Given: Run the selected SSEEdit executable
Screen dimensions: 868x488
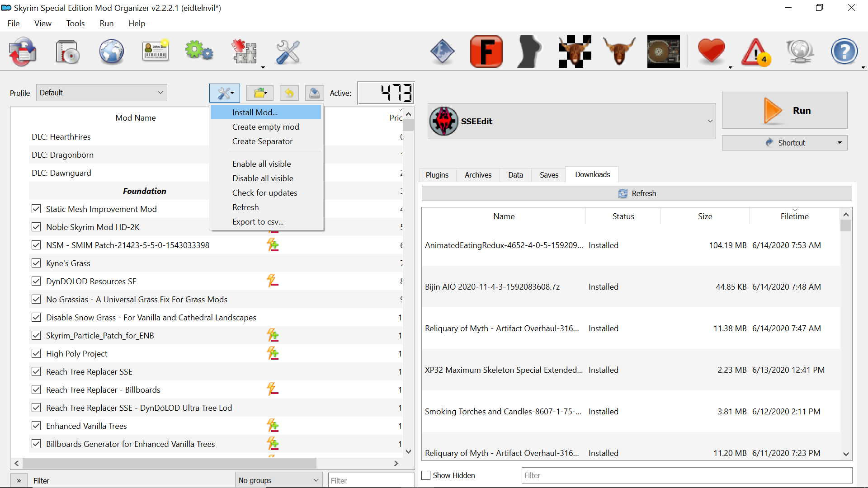Looking at the screenshot, I should [x=785, y=111].
